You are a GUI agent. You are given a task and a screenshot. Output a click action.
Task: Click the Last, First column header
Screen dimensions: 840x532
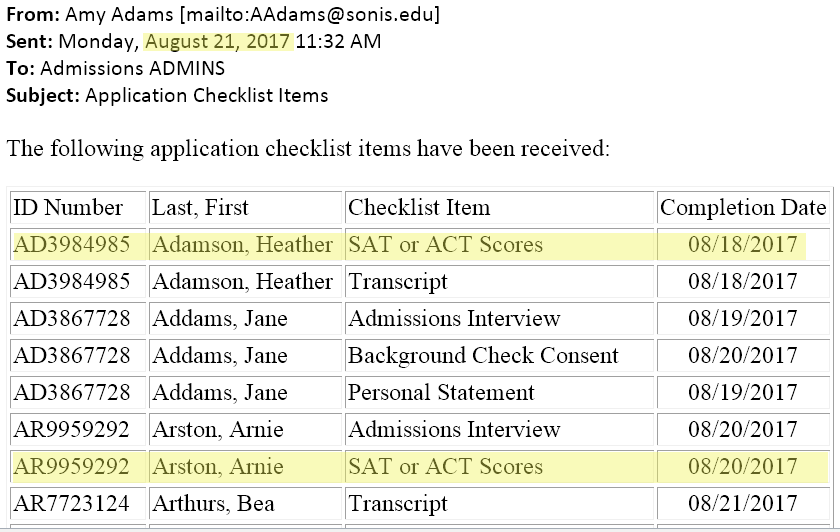[x=200, y=208]
